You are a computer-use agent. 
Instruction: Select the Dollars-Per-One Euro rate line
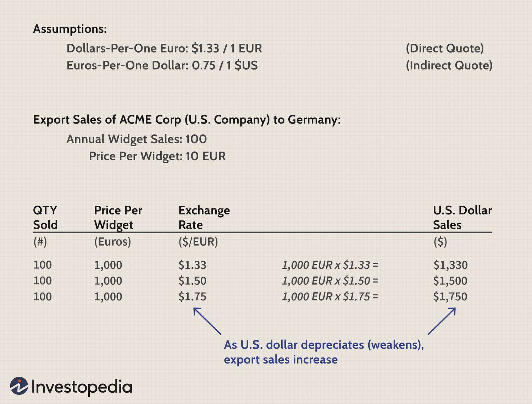pos(164,48)
